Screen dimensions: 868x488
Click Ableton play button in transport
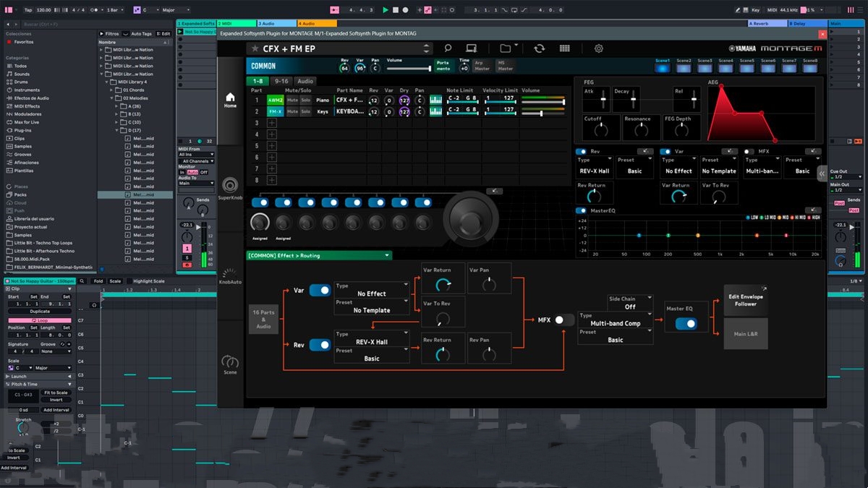click(386, 10)
